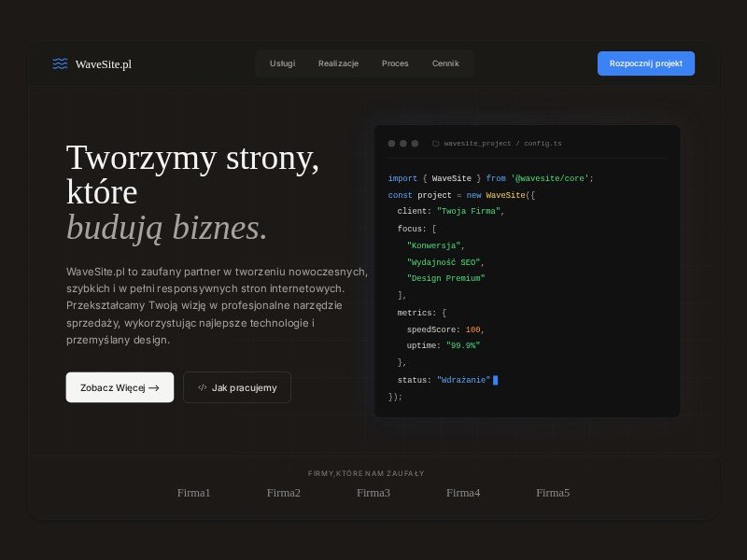Switch to the Cennik section
The height and width of the screenshot is (560, 747).
point(445,63)
